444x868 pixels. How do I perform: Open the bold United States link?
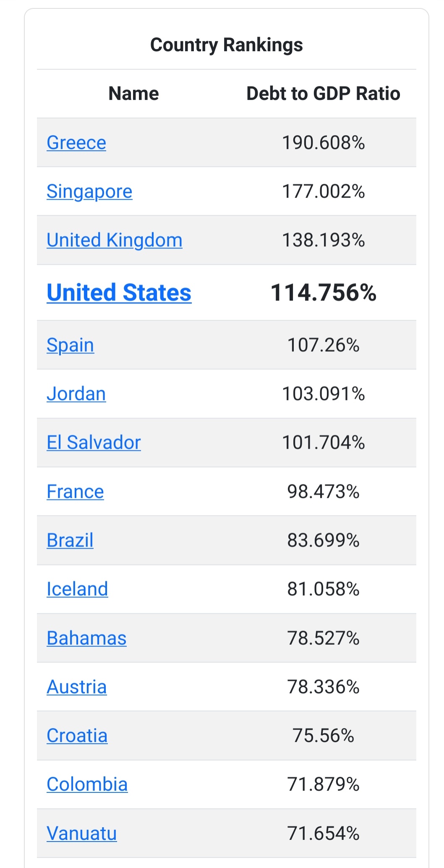(x=119, y=293)
